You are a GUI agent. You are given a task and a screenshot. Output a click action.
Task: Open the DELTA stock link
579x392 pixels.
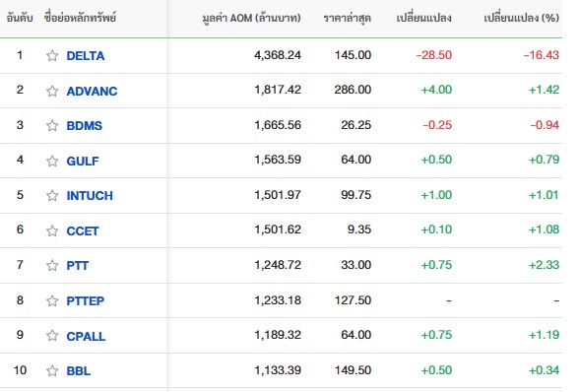click(x=86, y=56)
